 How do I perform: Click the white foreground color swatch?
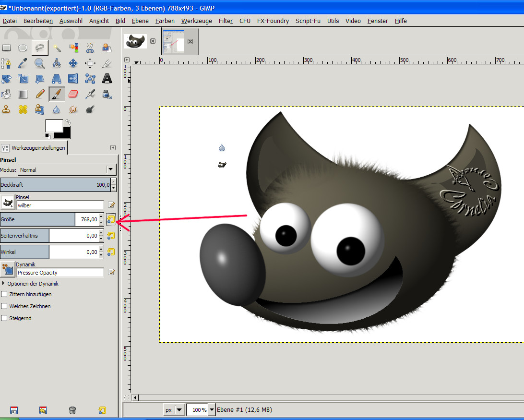(x=54, y=126)
